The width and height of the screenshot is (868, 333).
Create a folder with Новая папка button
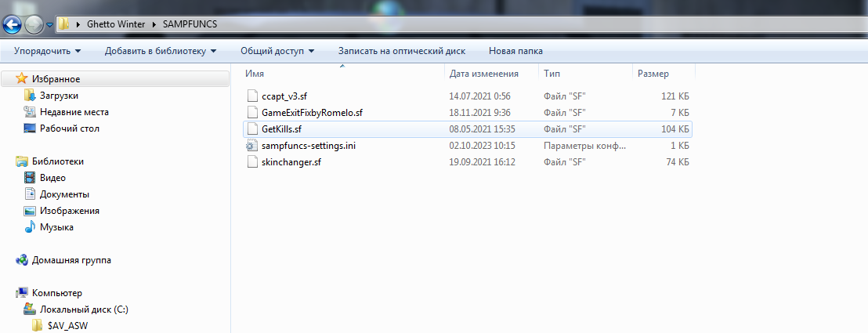coord(515,51)
